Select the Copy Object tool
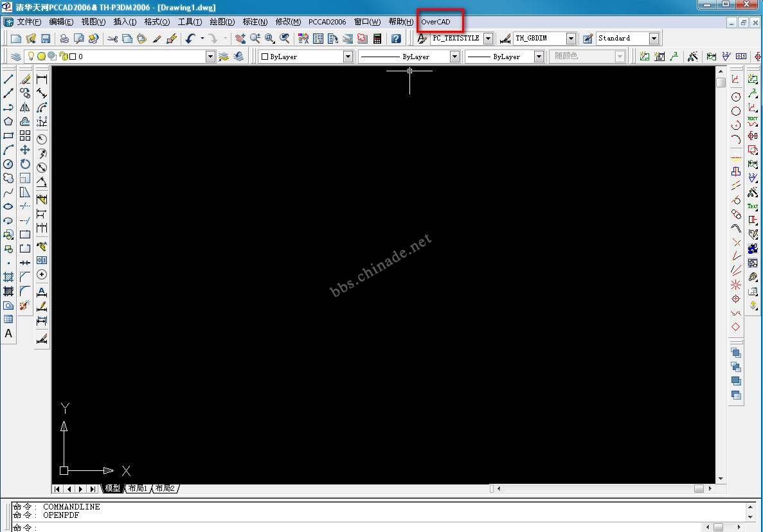 [x=25, y=93]
